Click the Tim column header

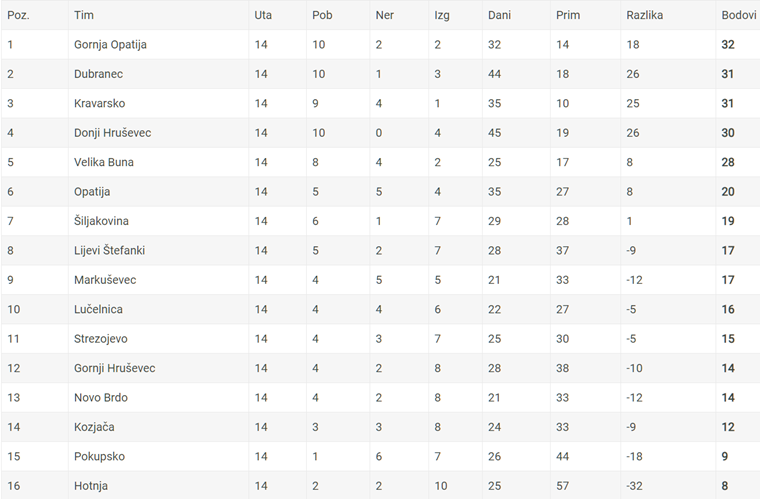[x=83, y=15]
